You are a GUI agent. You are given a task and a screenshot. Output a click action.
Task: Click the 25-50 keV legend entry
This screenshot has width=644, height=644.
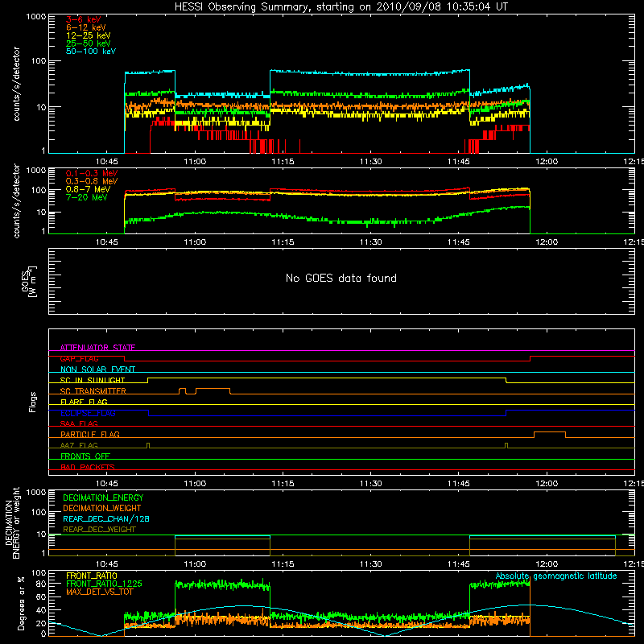pos(89,43)
